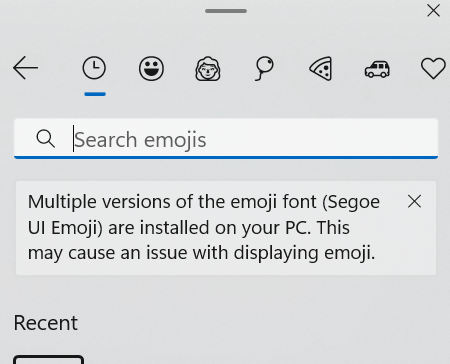Close the emoji panel window
The width and height of the screenshot is (450, 364).
click(x=433, y=11)
